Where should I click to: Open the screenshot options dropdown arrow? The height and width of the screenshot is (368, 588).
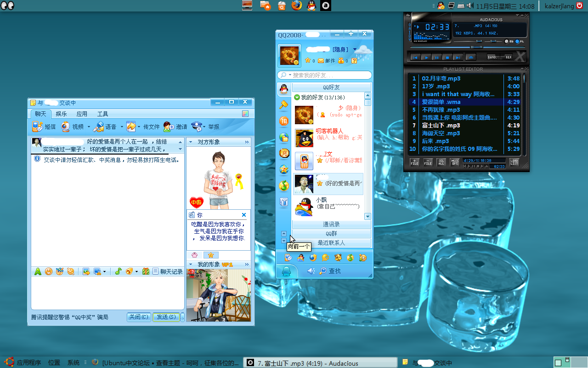pyautogui.click(x=104, y=271)
